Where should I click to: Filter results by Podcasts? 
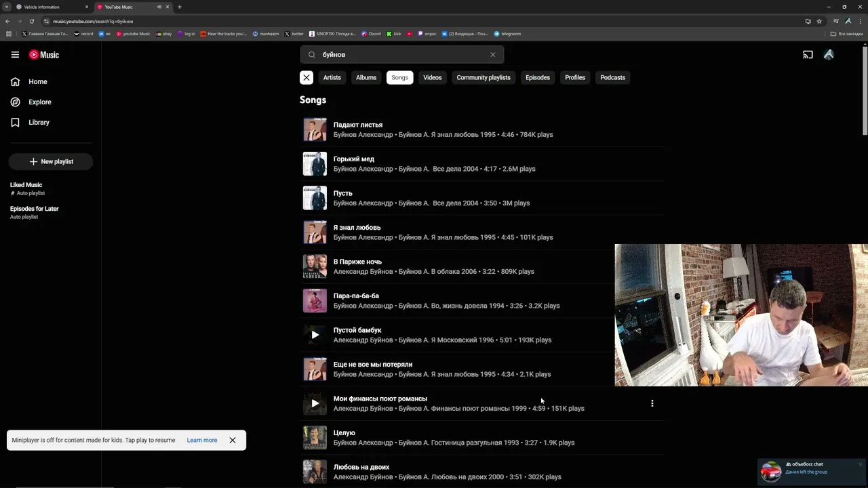click(x=612, y=77)
